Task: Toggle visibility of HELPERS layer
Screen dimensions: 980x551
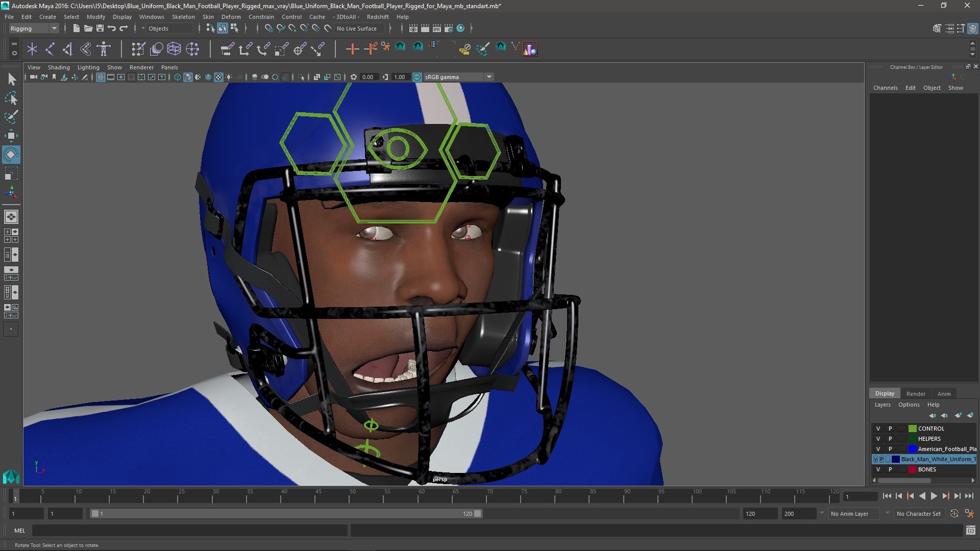Action: point(878,439)
